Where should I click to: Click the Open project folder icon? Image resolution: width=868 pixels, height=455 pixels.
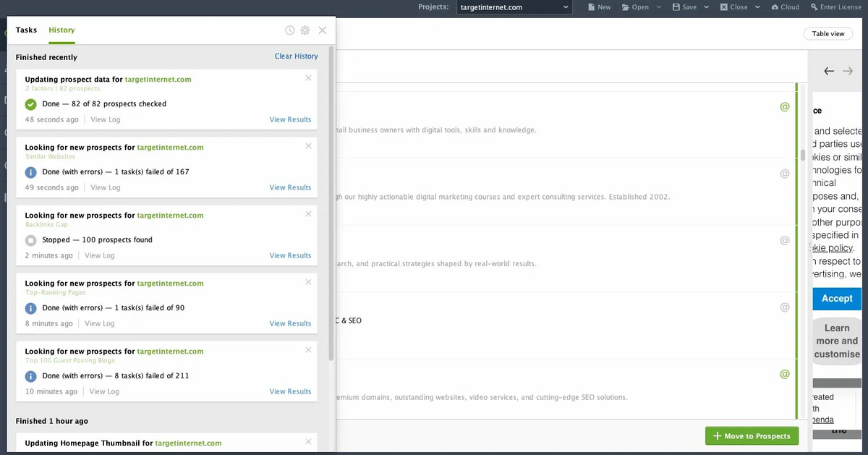click(625, 7)
